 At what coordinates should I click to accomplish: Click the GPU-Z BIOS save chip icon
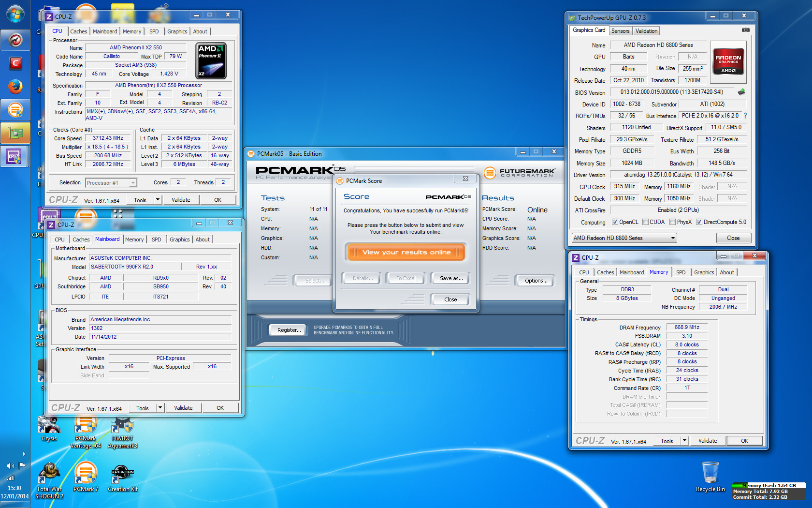pos(741,91)
